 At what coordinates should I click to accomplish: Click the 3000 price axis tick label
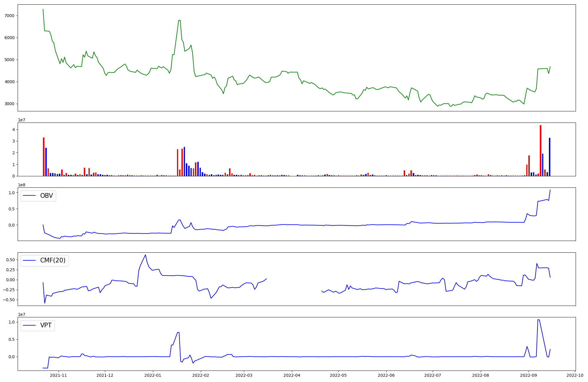[10, 104]
